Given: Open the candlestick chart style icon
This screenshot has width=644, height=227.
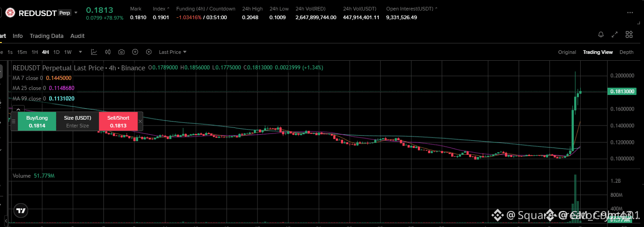Looking at the screenshot, I should (108, 52).
